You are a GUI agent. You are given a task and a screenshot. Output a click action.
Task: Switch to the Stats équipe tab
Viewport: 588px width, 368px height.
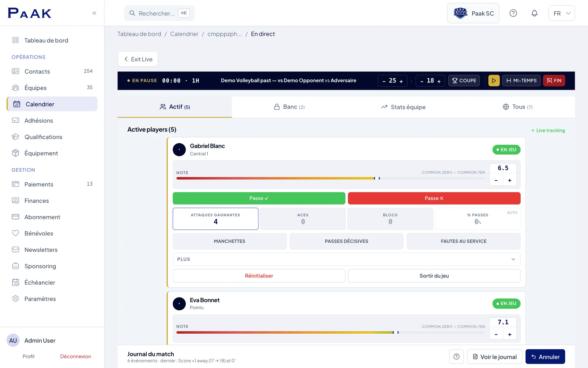[x=403, y=107]
